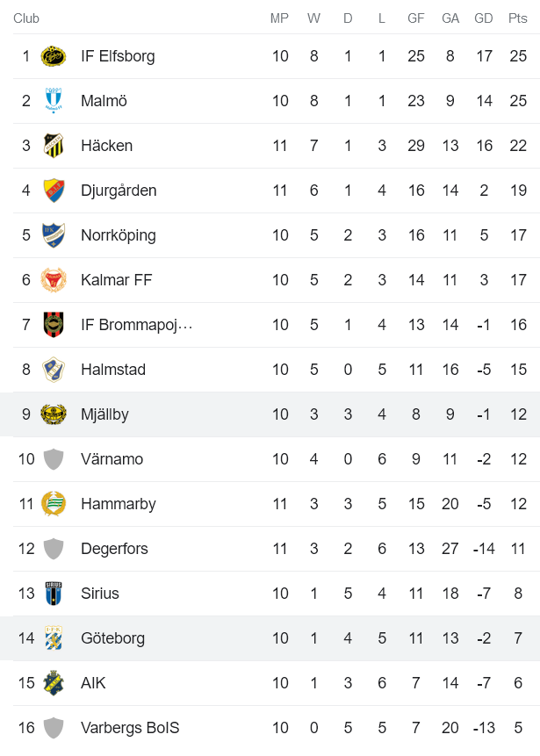This screenshot has width=540, height=756.
Task: Click the Sirius club crest
Action: (53, 593)
